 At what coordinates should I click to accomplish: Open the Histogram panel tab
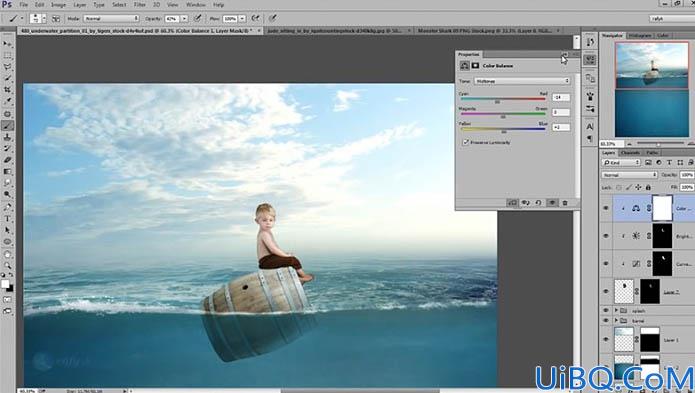(x=640, y=35)
